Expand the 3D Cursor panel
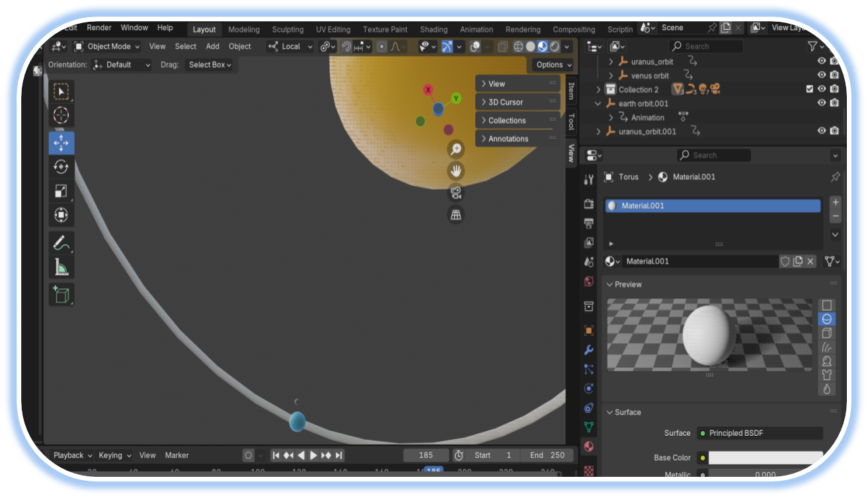 518,103
